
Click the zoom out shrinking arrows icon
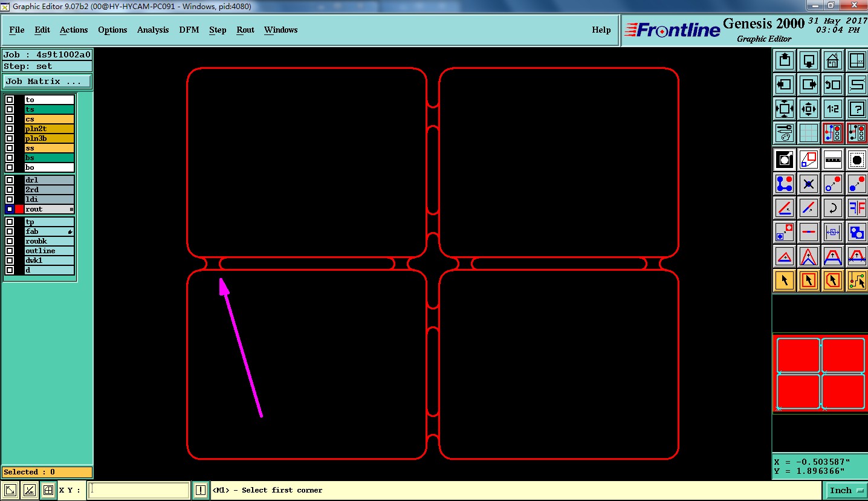809,109
